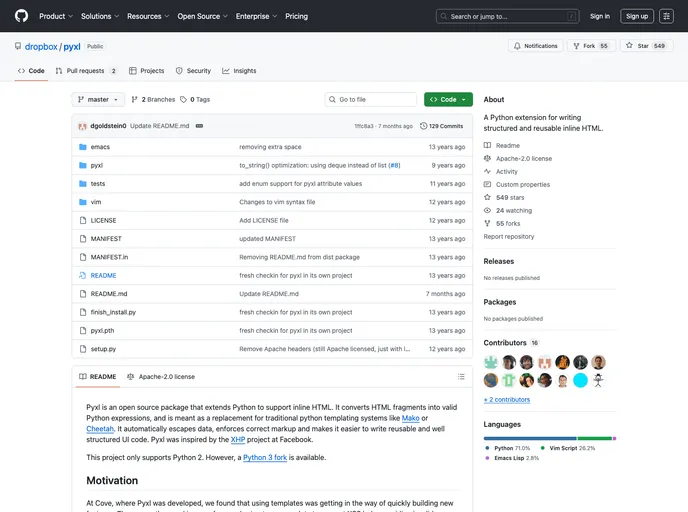Open the master branch selector dropdown
This screenshot has width=688, height=512.
98,100
